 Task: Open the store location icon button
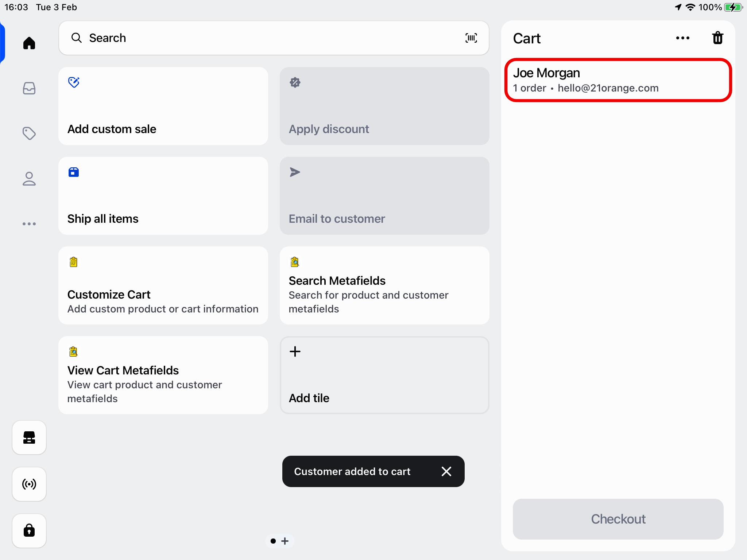click(29, 437)
